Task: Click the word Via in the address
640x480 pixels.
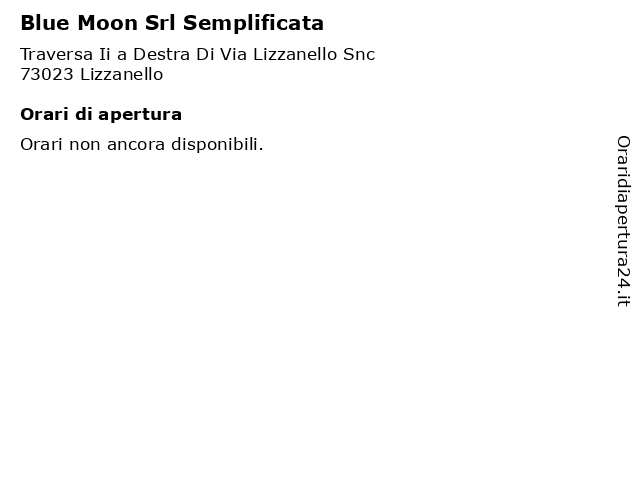Action: click(233, 54)
